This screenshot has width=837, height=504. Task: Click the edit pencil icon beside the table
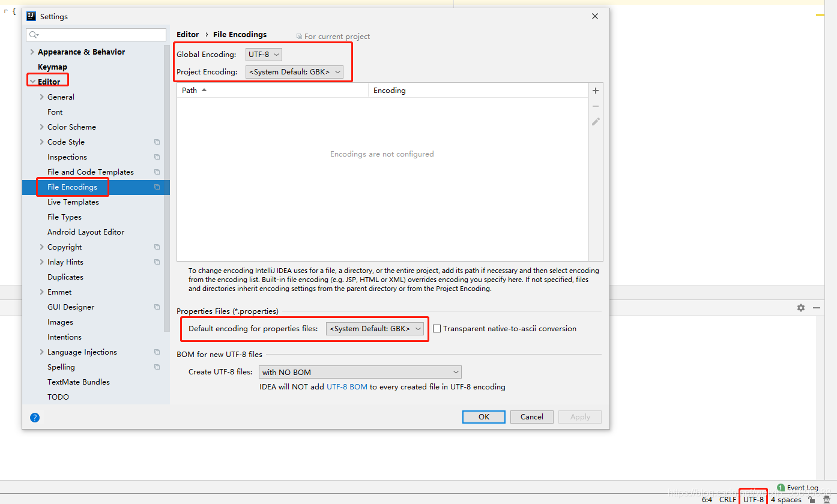596,121
